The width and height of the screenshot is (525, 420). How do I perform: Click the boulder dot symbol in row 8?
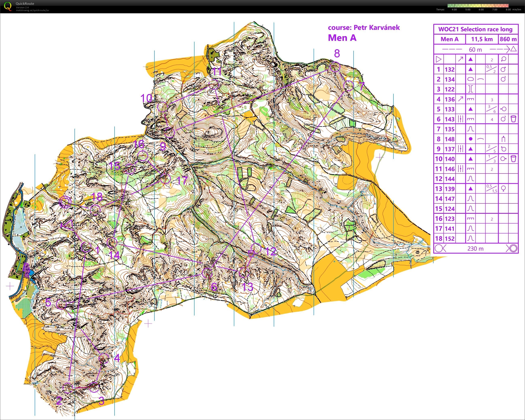pos(471,139)
